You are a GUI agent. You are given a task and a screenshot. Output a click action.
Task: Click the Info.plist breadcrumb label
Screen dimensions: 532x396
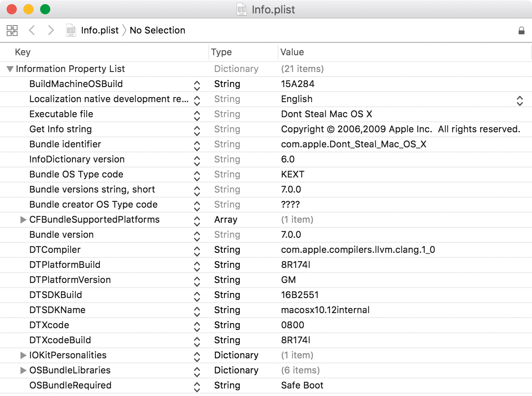click(100, 30)
